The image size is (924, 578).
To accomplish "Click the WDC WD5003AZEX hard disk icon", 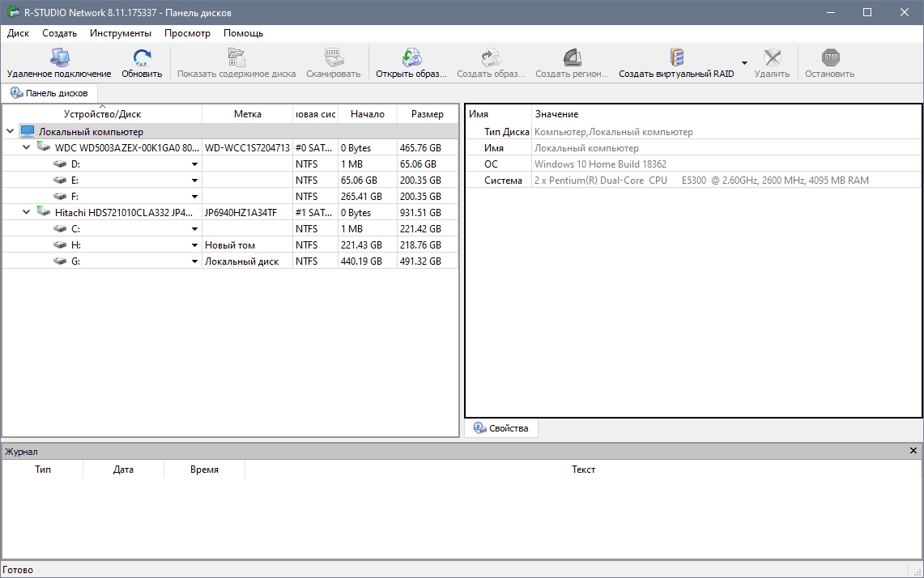I will pyautogui.click(x=44, y=147).
